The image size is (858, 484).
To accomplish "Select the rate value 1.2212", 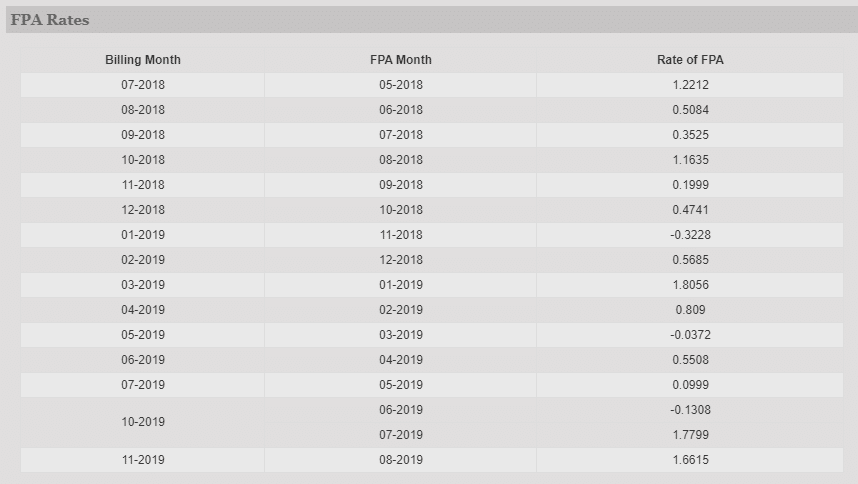I will tap(690, 85).
